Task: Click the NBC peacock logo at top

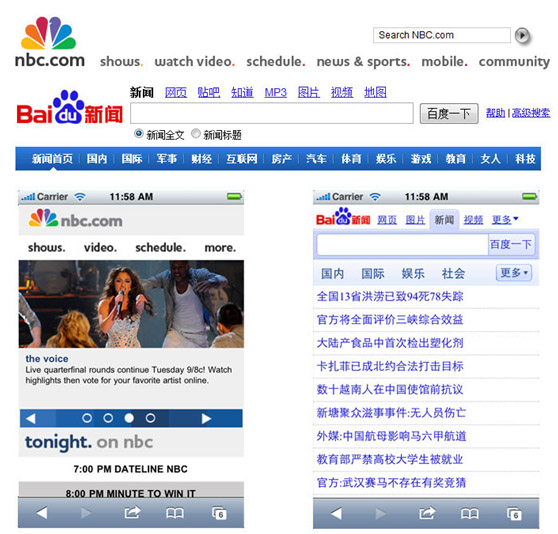Action: click(48, 33)
